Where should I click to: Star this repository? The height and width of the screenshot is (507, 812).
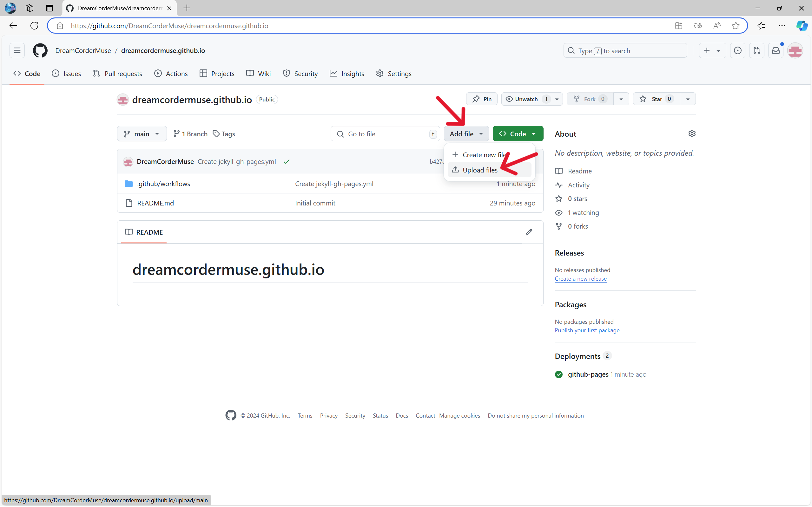(656, 99)
